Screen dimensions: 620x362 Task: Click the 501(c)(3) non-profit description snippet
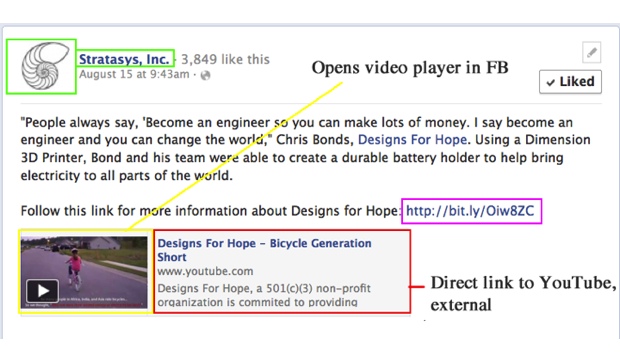click(x=264, y=295)
